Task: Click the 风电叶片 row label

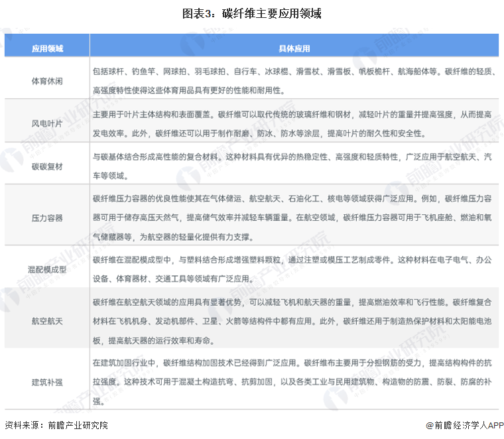Action: tap(47, 123)
